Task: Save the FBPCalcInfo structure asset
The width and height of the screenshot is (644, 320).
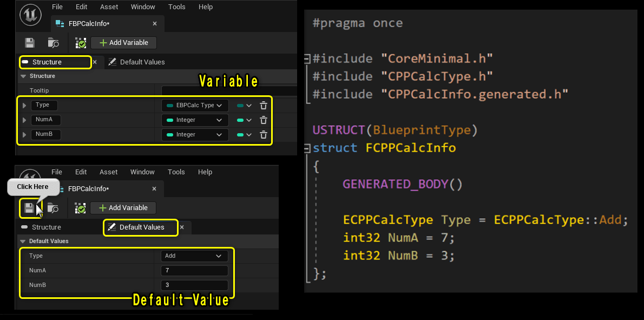Action: coord(30,42)
